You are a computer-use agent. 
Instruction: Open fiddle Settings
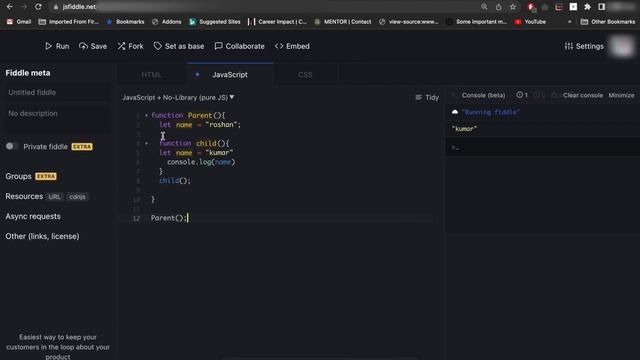(x=584, y=46)
